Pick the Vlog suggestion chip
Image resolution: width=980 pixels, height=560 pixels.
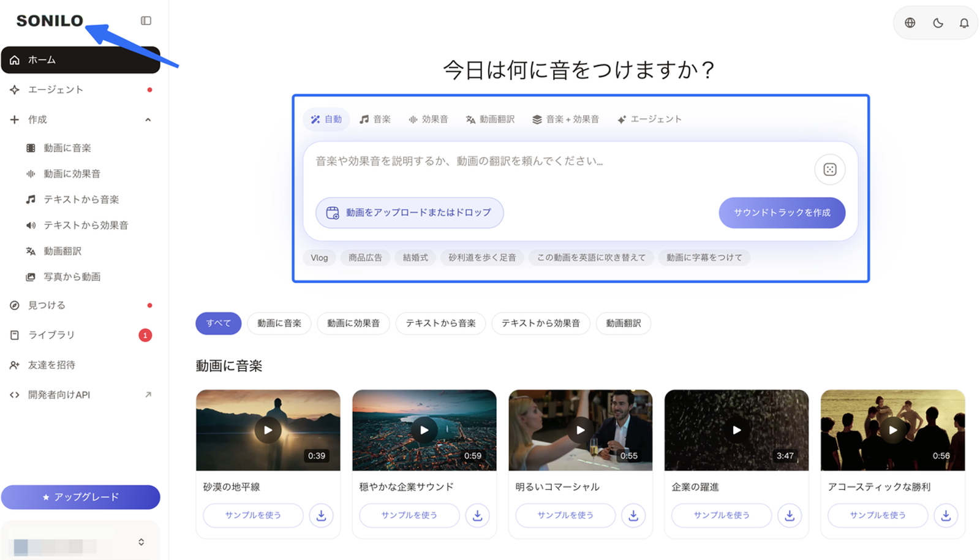click(x=319, y=258)
